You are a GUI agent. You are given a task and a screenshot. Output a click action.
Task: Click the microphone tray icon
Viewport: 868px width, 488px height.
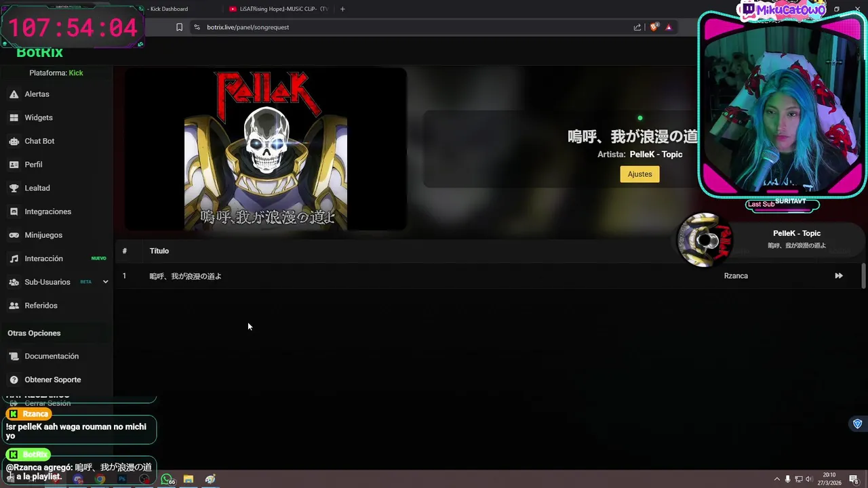pyautogui.click(x=787, y=479)
